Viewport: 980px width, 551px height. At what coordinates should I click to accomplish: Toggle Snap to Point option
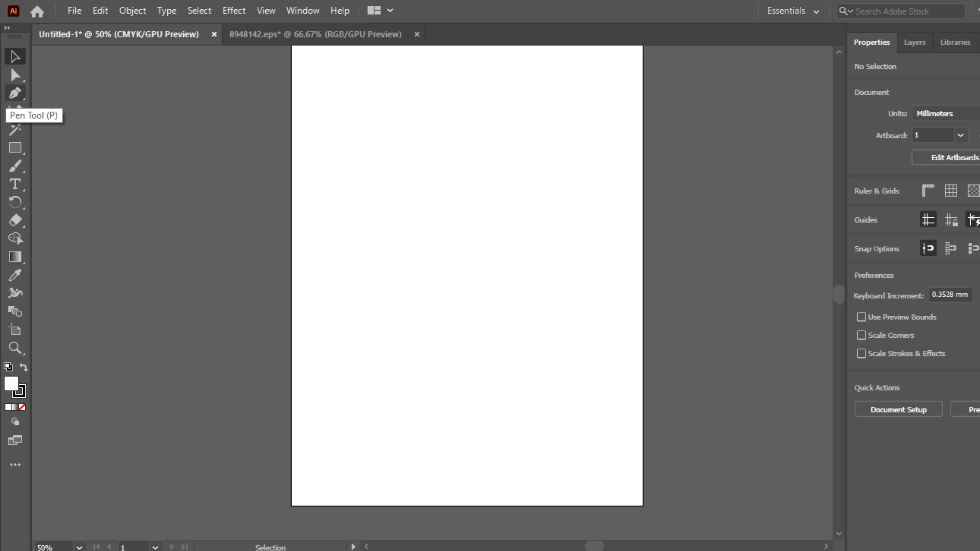click(928, 248)
